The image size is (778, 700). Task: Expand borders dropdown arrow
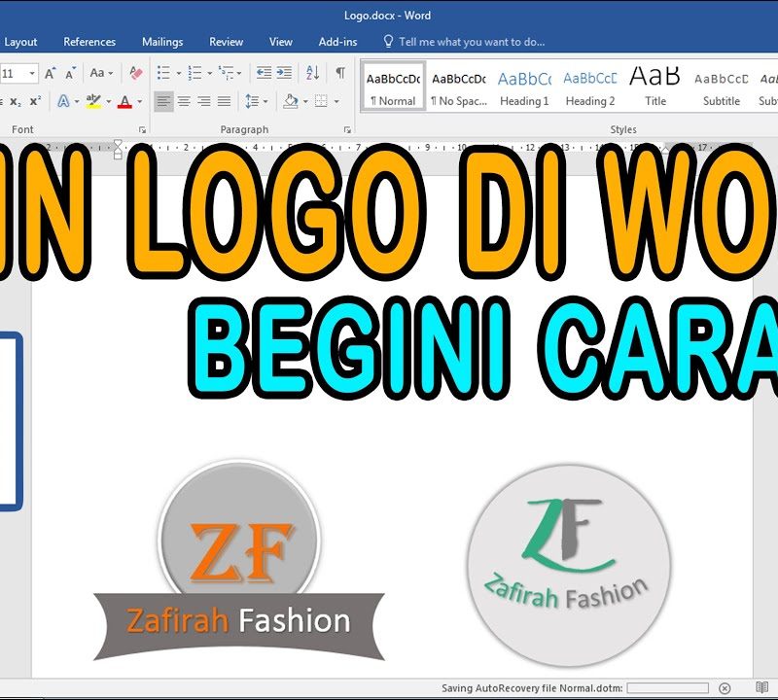pos(336,102)
